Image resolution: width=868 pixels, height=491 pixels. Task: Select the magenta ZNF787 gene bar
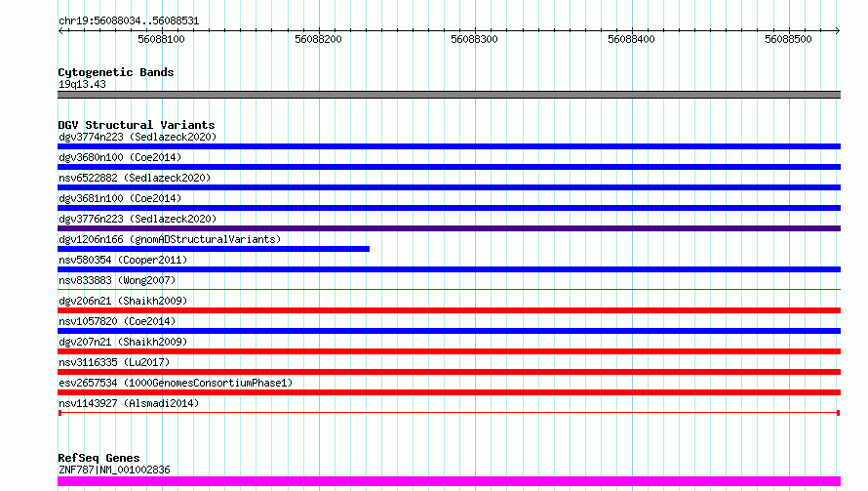[449, 481]
